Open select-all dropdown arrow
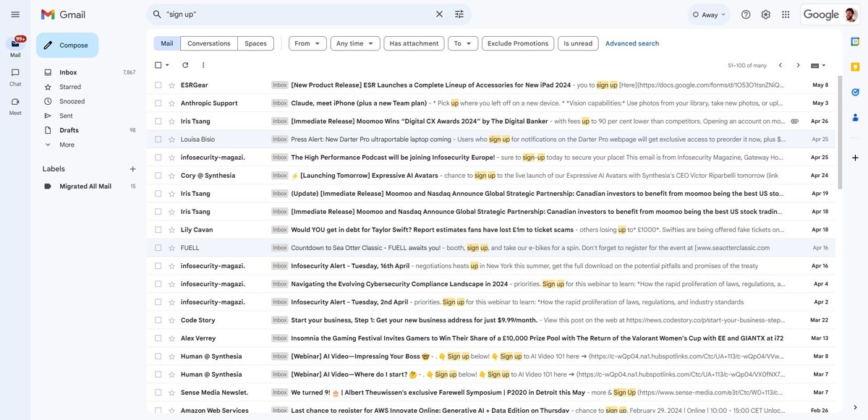 tap(168, 65)
